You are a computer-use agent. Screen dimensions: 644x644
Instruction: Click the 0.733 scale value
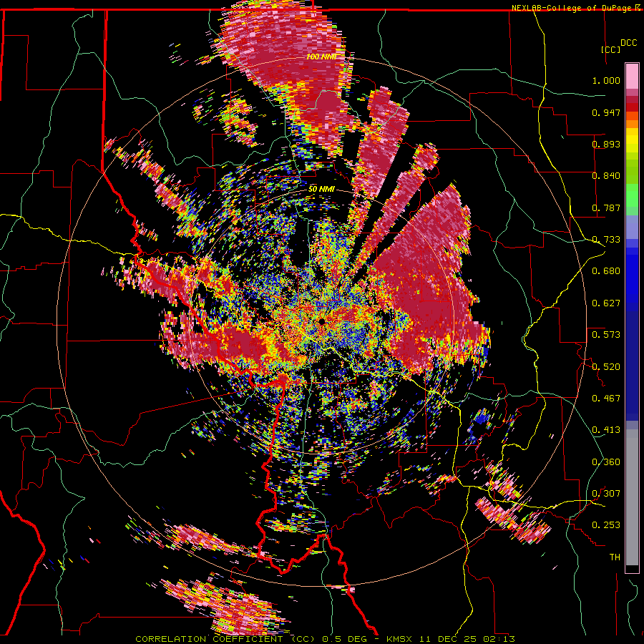[606, 240]
